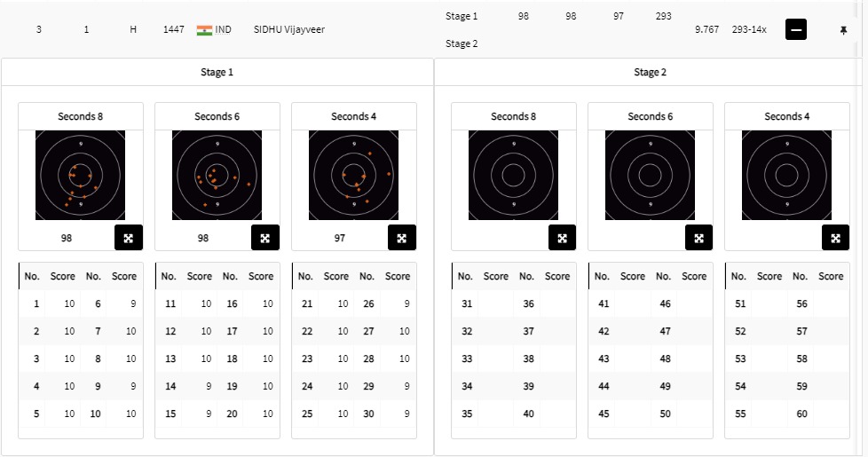Select the Stage 2 panel header
This screenshot has height=457, width=868.
tap(651, 73)
